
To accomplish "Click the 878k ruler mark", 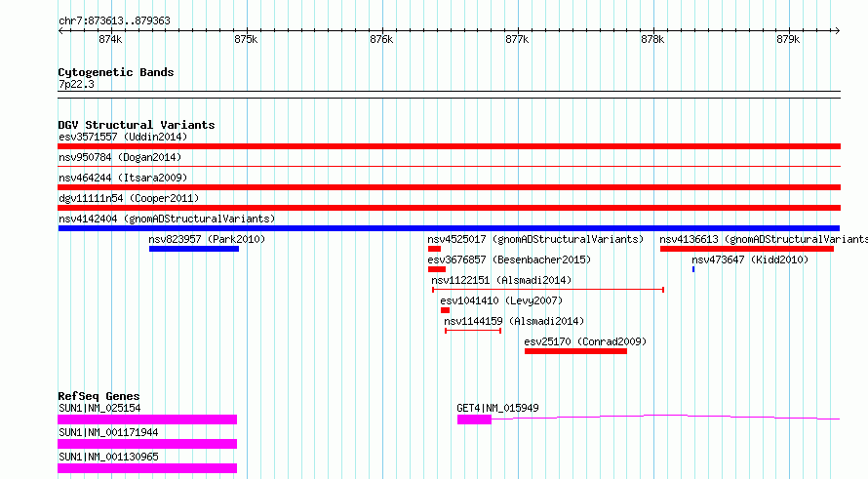I will (652, 39).
